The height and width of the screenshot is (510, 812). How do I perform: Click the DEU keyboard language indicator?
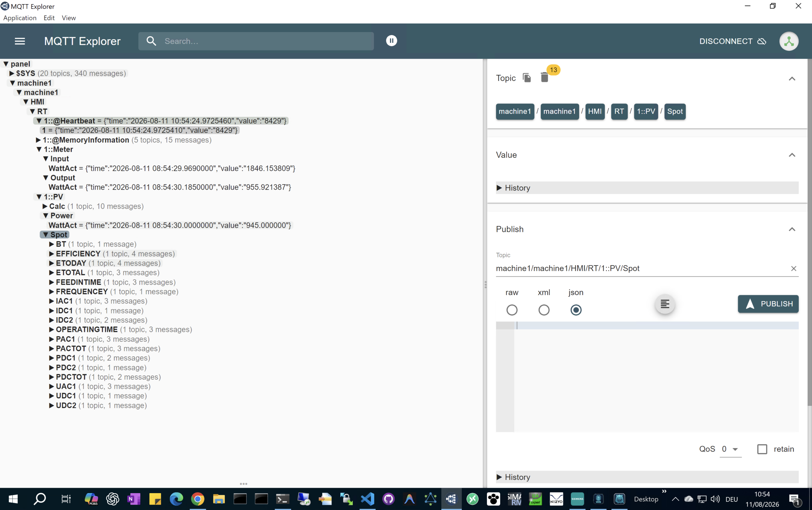coord(732,499)
